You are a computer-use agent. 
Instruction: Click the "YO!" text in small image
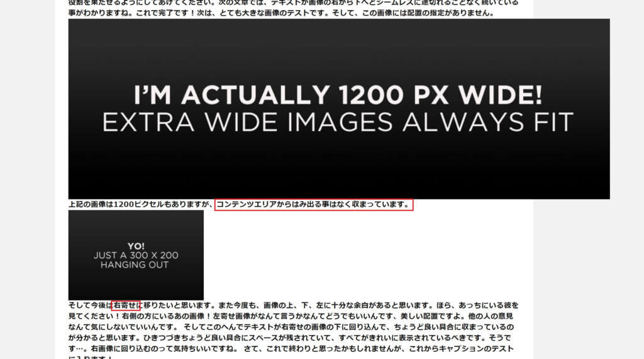[136, 246]
